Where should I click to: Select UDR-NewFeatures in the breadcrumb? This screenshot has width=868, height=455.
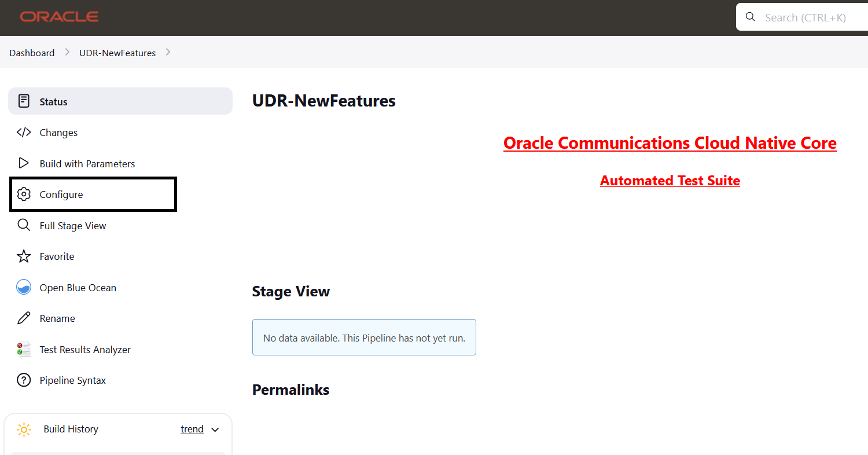[117, 53]
